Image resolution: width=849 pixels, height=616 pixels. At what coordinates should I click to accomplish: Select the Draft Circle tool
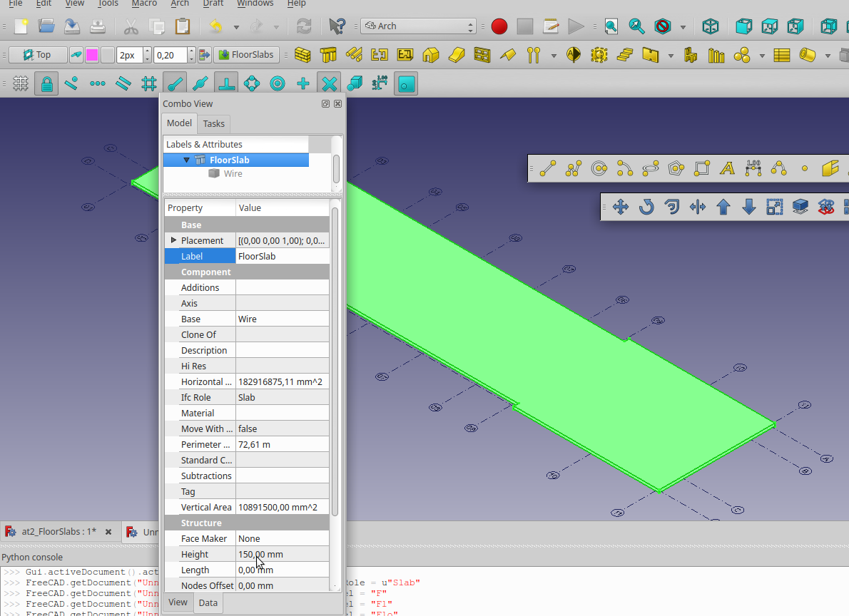tap(599, 168)
